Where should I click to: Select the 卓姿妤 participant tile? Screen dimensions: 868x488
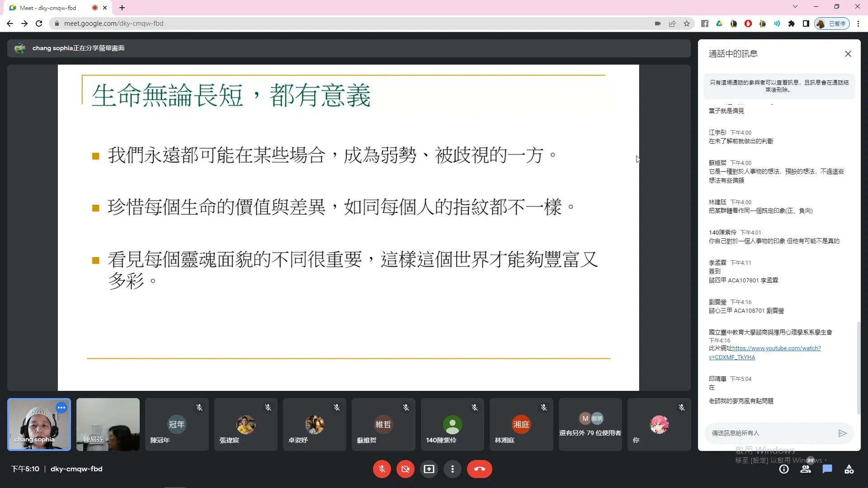click(x=315, y=424)
